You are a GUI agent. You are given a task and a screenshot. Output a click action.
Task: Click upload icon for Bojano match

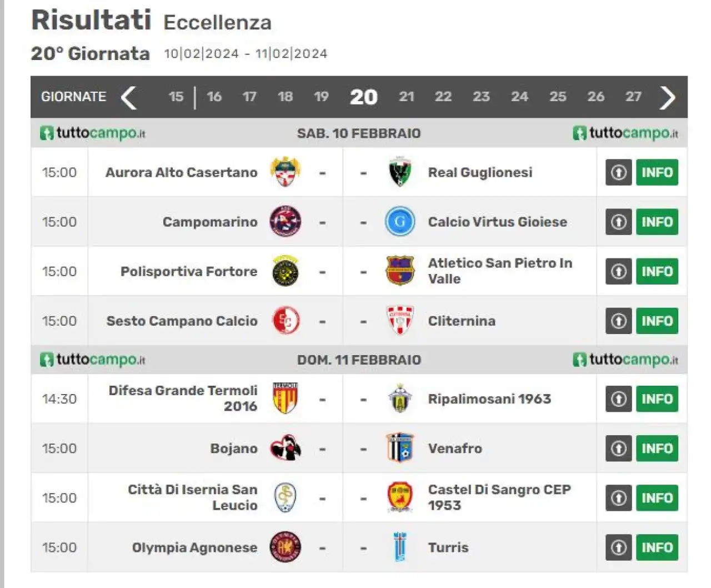pos(618,449)
